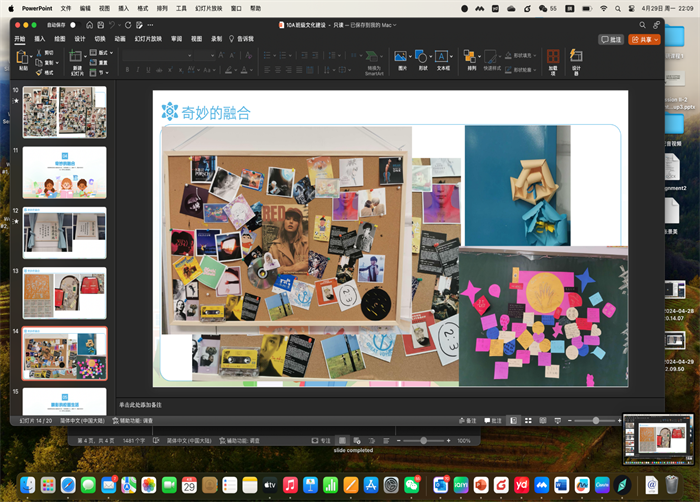
Task: Open the font name combo box
Action: coord(158,55)
